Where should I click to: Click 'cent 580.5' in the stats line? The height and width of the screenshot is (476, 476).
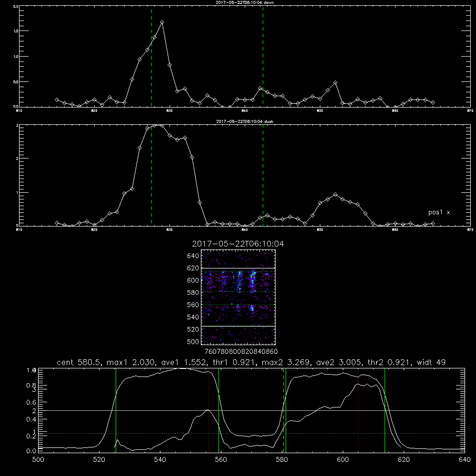79,362
